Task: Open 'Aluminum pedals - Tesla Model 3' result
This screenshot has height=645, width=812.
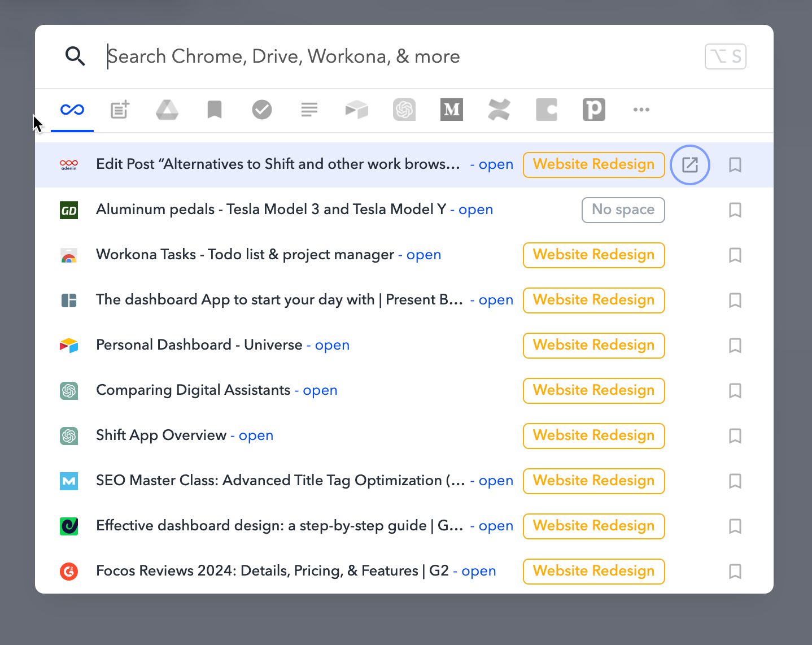Action: pos(271,210)
